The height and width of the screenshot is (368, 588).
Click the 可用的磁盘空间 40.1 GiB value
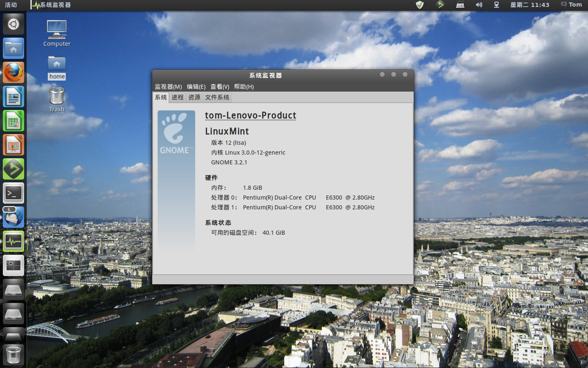pos(274,233)
